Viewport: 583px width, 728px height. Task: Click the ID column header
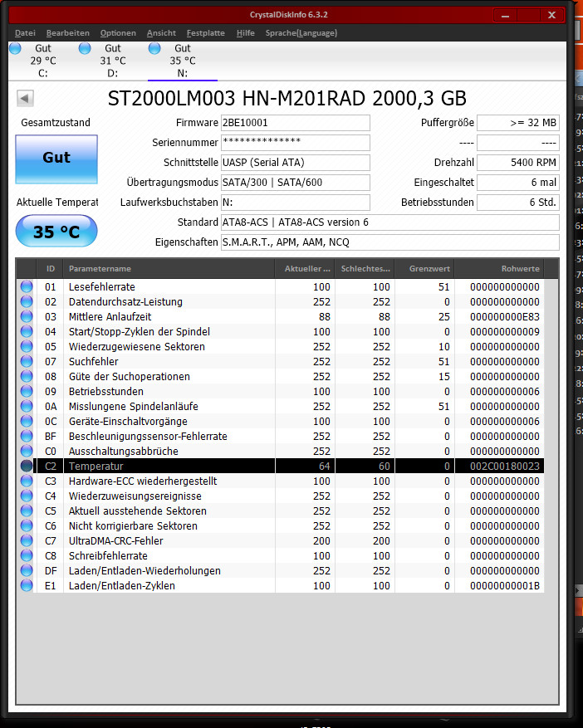[x=50, y=269]
